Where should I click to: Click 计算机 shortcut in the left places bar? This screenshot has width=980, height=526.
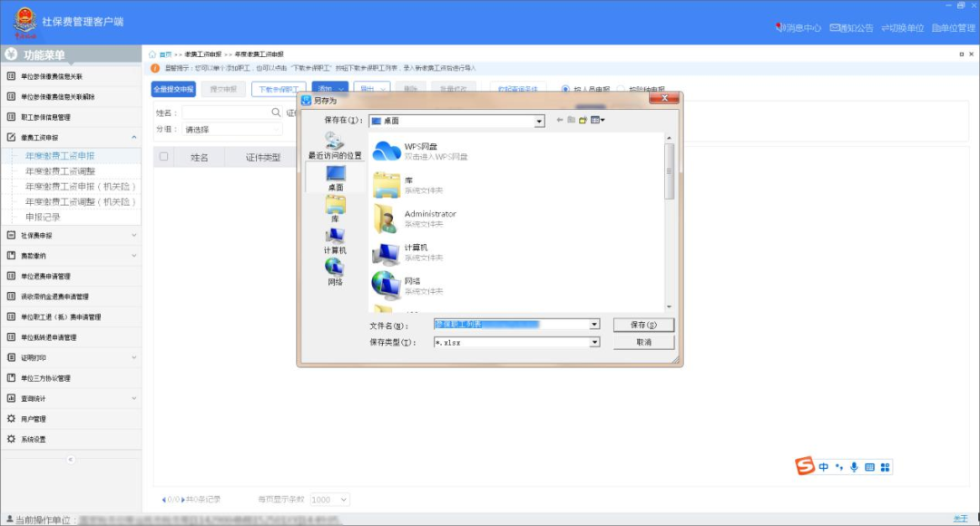click(x=335, y=240)
